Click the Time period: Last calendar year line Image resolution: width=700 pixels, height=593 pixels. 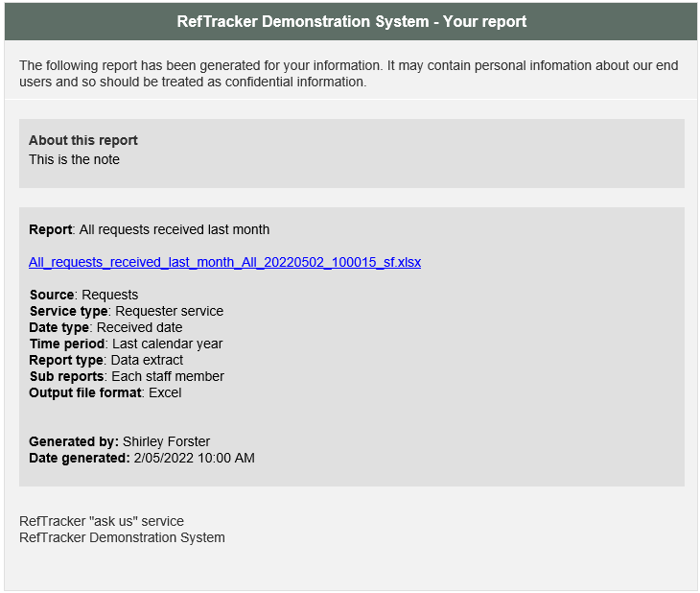[126, 344]
